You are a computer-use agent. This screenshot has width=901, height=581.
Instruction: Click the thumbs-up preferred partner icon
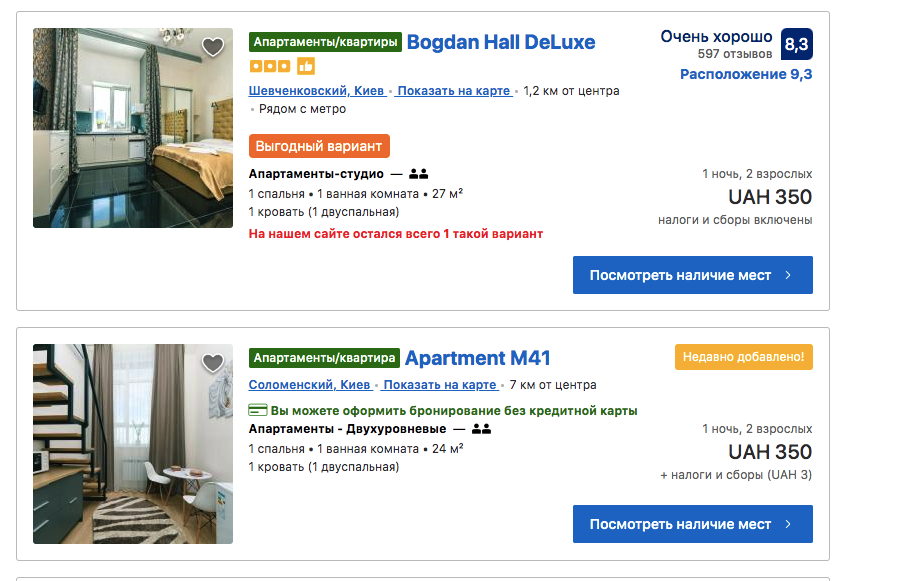306,66
